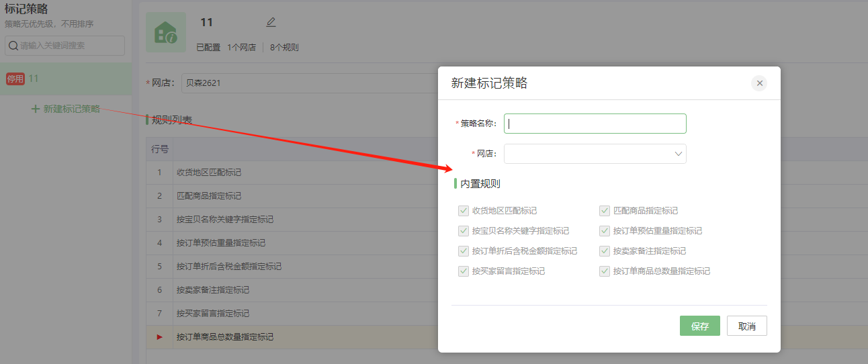
Task: Click the 规则列表 section heading
Action: click(x=171, y=120)
